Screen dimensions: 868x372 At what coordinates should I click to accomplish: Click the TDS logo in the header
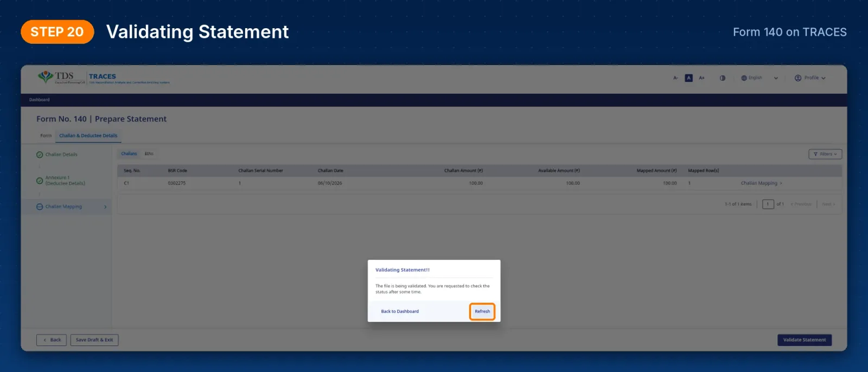(x=61, y=78)
